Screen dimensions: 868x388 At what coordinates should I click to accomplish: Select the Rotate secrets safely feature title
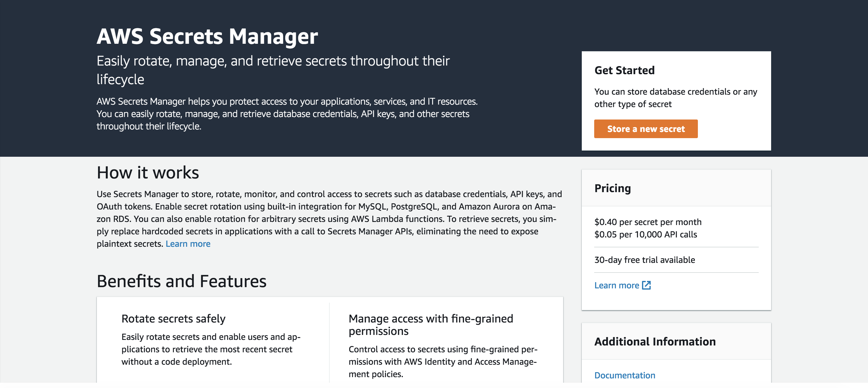point(173,318)
